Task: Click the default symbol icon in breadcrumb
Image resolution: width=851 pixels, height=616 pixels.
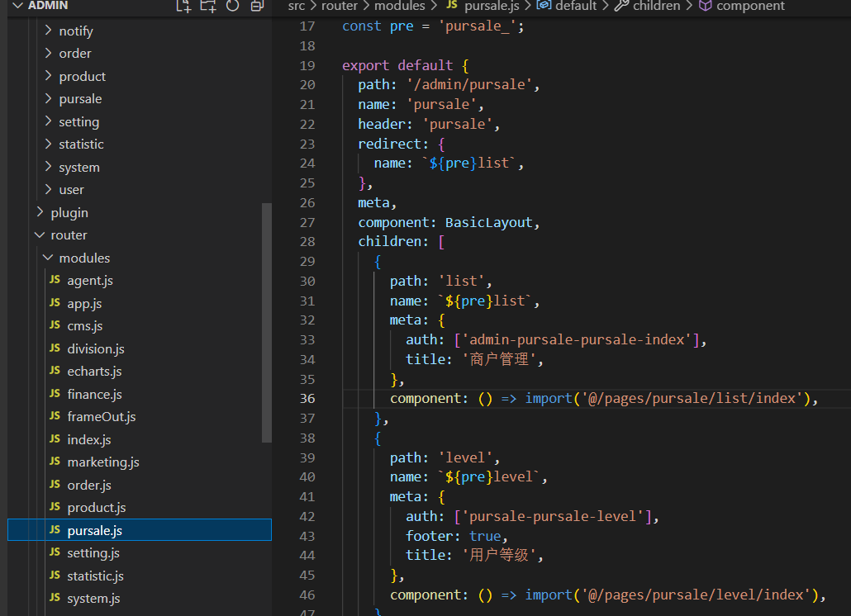Action: click(x=544, y=6)
